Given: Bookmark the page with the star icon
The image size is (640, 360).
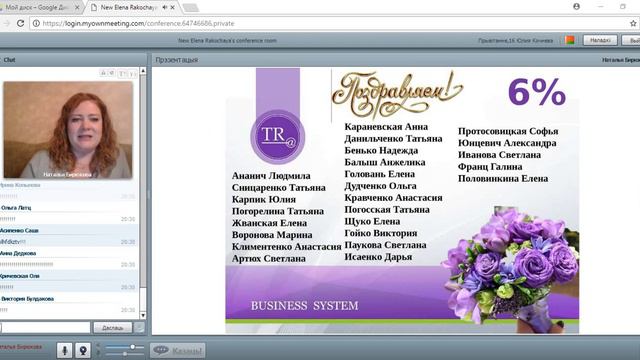Looking at the screenshot, I should coord(633,23).
